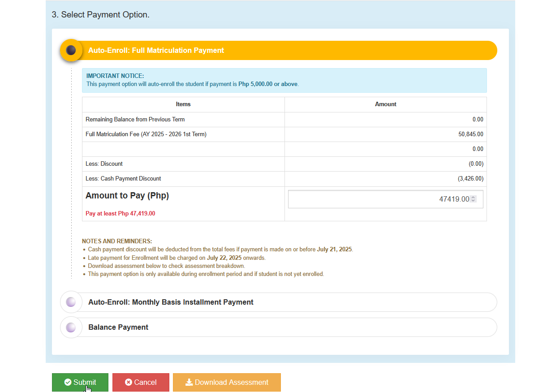The width and height of the screenshot is (560, 392).
Task: Click Less: Cash Payment Discount label
Action: [x=123, y=179]
